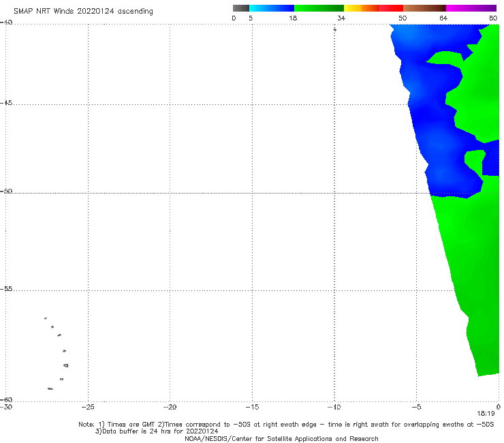504x443 pixels.
Task: Click the isolated green patch inside the blue wind area
Action: pos(475,162)
